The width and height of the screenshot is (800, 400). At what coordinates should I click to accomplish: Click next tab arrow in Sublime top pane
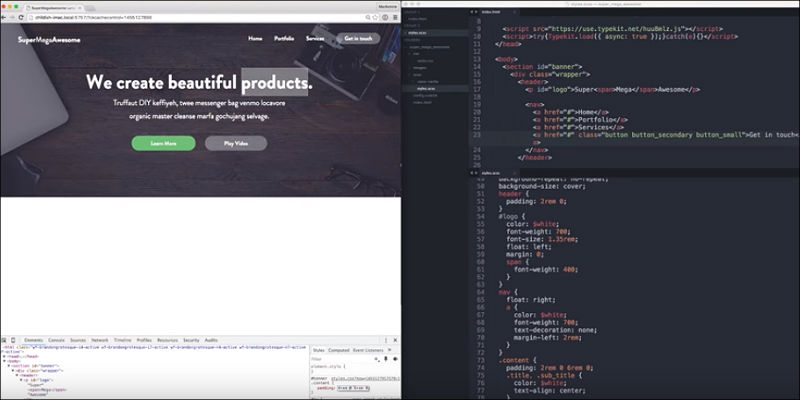pyautogui.click(x=475, y=11)
